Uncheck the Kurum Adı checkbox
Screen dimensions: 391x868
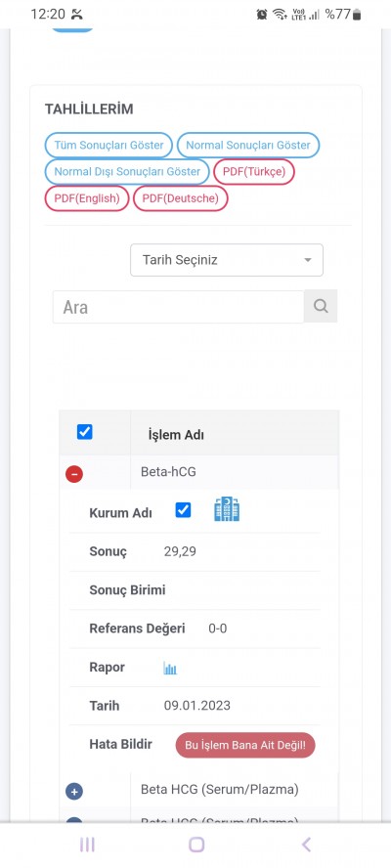pos(183,510)
